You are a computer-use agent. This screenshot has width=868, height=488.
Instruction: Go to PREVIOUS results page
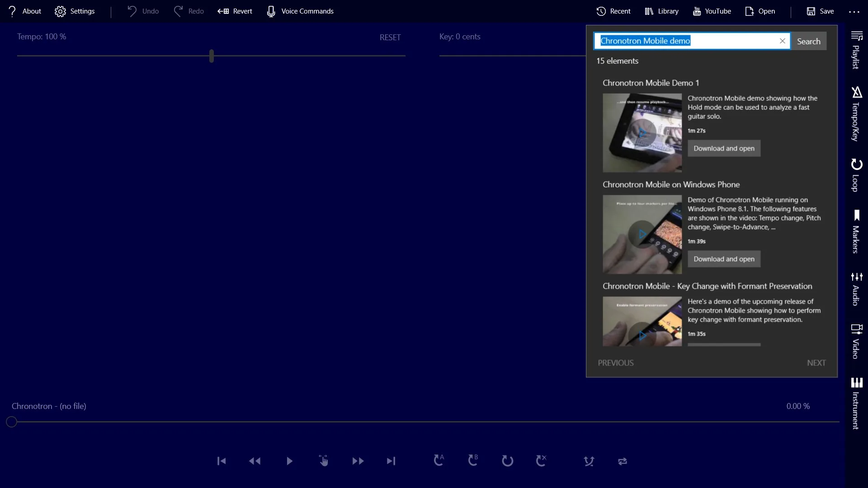tap(616, 363)
